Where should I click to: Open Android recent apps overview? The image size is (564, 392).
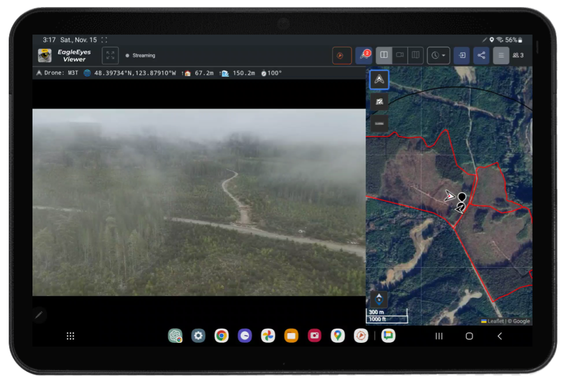(439, 336)
